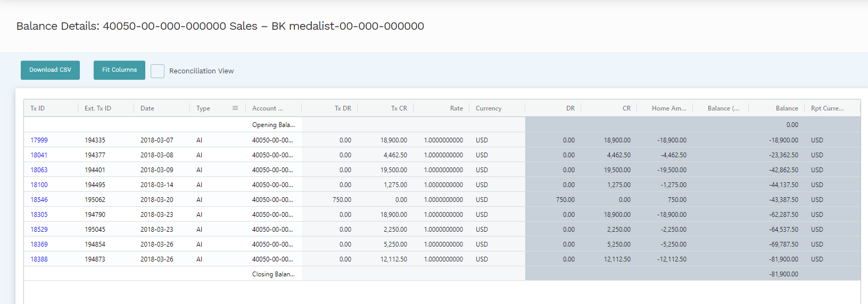This screenshot has height=304, width=868.
Task: Sort by the Tx ID column header
Action: click(x=38, y=108)
